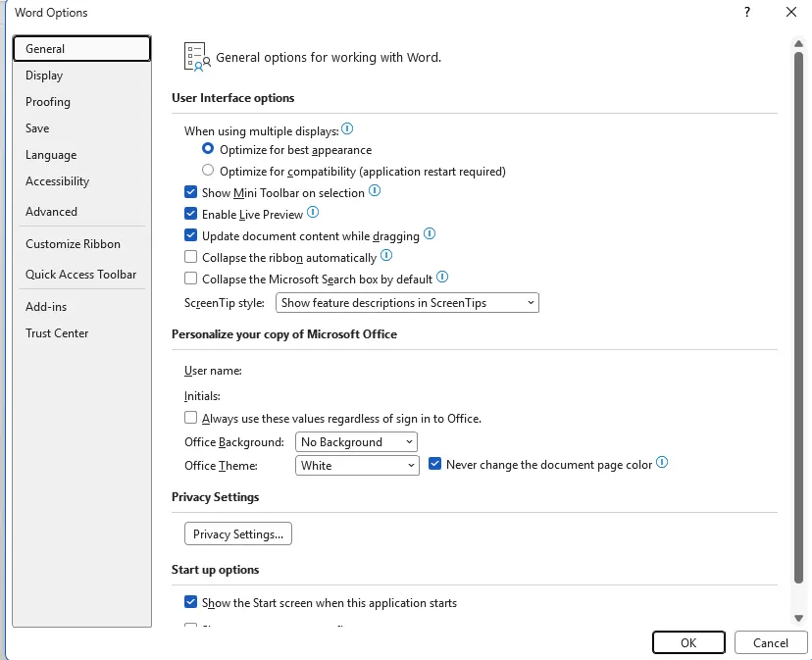
Task: Open the ScreenTip style dropdown
Action: (x=407, y=303)
